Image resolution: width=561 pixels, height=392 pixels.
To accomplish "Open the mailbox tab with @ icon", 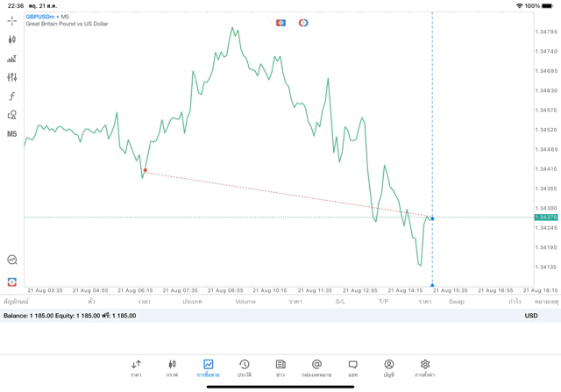I will click(x=316, y=367).
